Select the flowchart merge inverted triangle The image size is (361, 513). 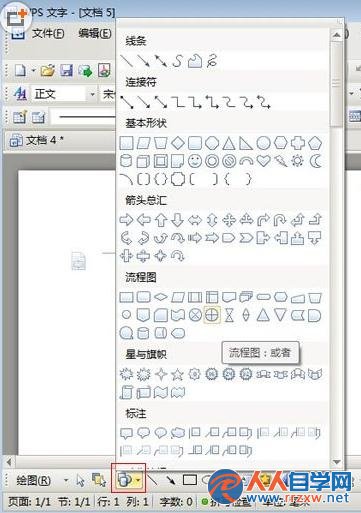280,315
